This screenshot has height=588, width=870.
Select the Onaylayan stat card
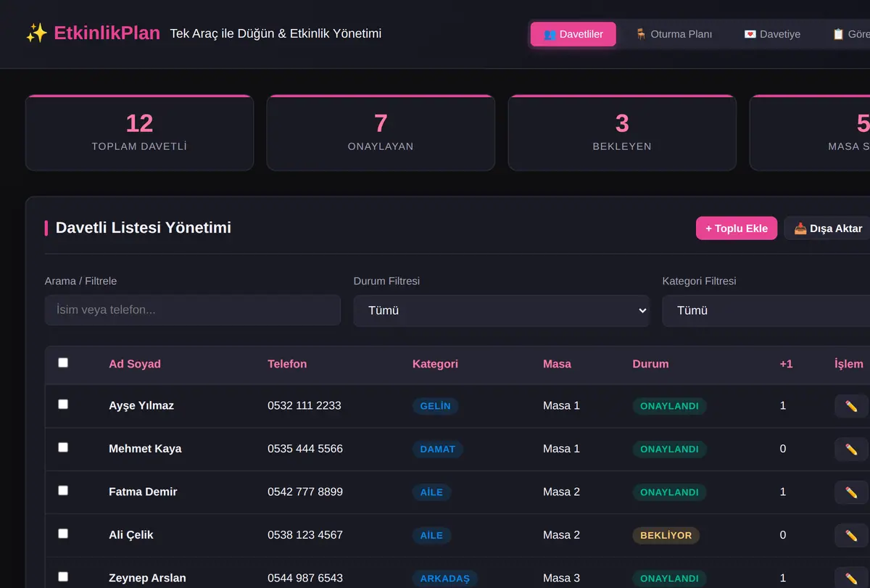tap(381, 133)
